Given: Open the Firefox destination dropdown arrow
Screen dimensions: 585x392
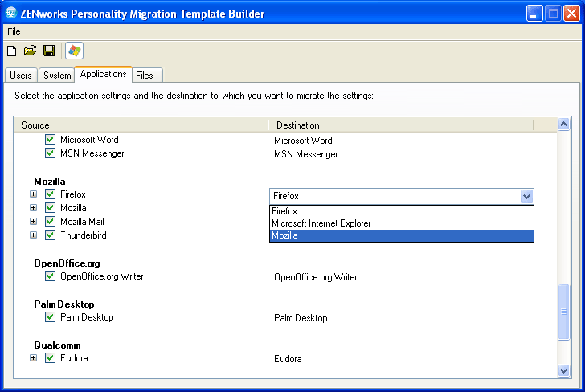Looking at the screenshot, I should coord(526,196).
